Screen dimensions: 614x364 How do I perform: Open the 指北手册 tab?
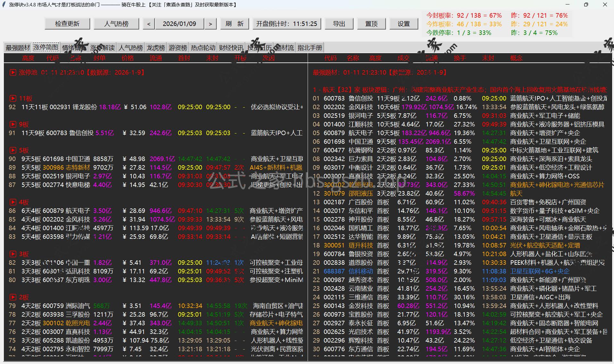(x=310, y=48)
